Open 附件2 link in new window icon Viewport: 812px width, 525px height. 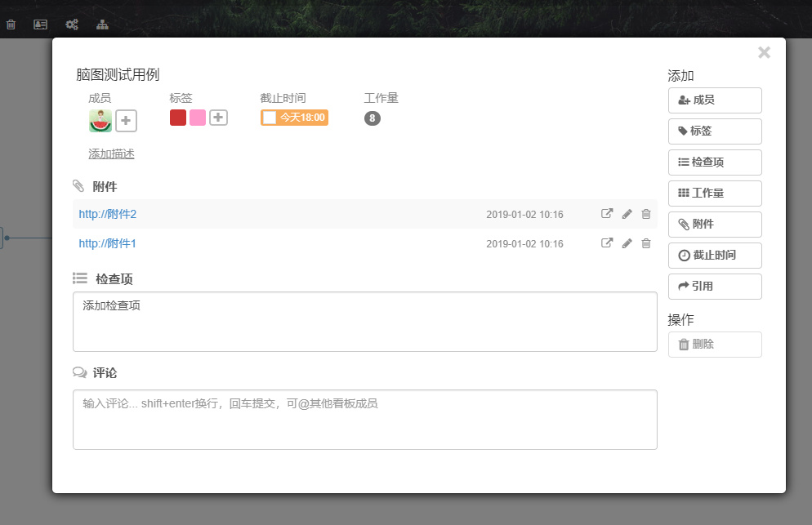[607, 214]
